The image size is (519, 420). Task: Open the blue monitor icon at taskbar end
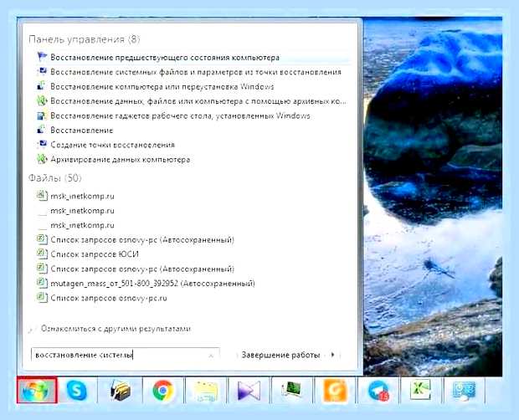(464, 391)
